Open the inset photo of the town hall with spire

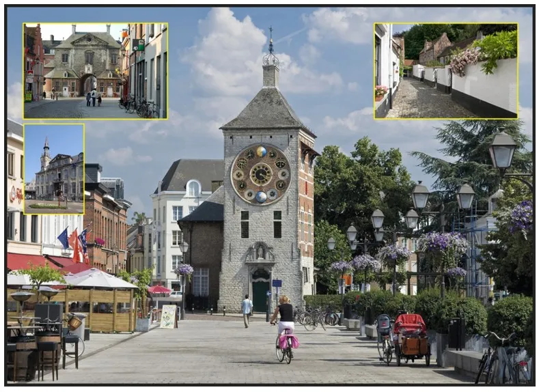pyautogui.click(x=54, y=169)
